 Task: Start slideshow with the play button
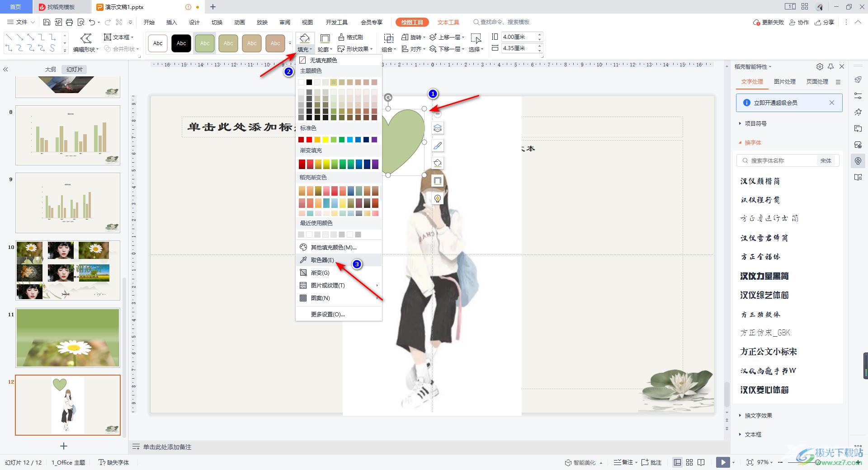[723, 462]
